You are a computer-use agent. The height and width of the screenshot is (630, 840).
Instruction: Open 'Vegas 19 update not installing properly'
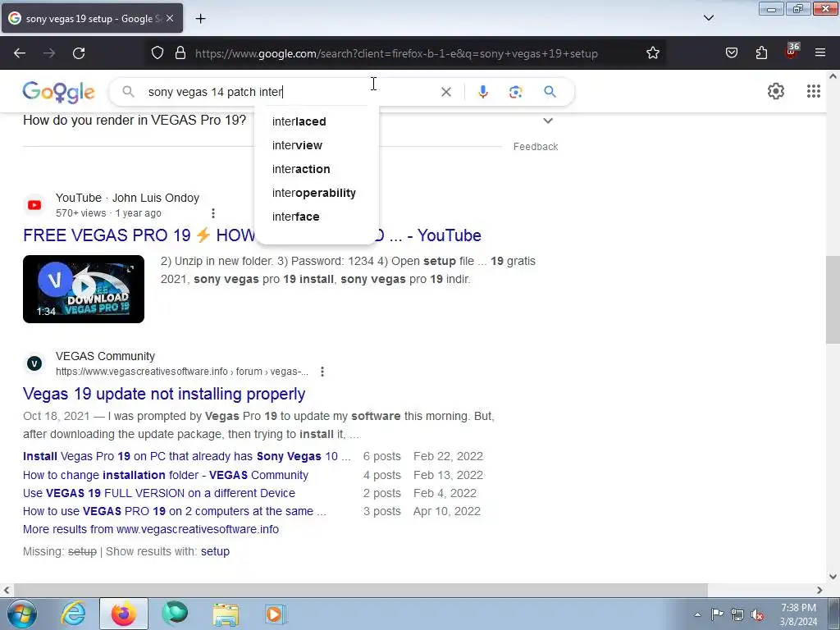click(x=164, y=394)
